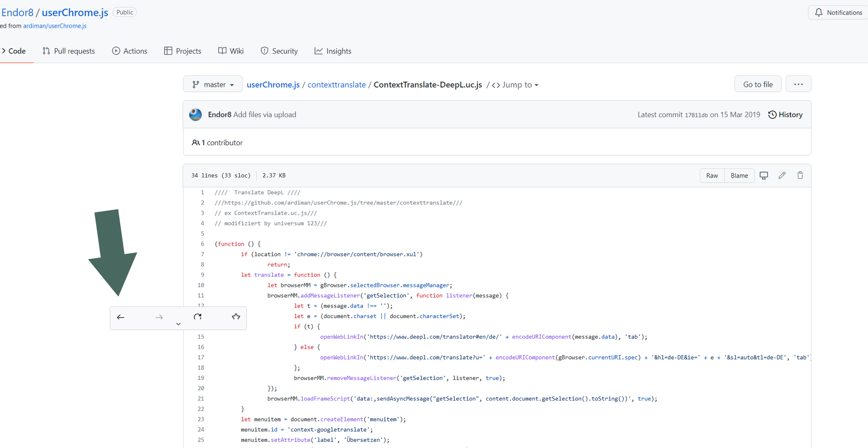Open file in GitHub Desktop via monitor icon

coord(764,176)
